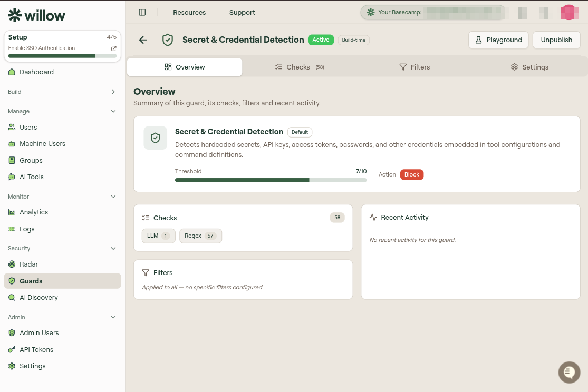Click the willow logo
The image size is (588, 392).
[x=36, y=15]
